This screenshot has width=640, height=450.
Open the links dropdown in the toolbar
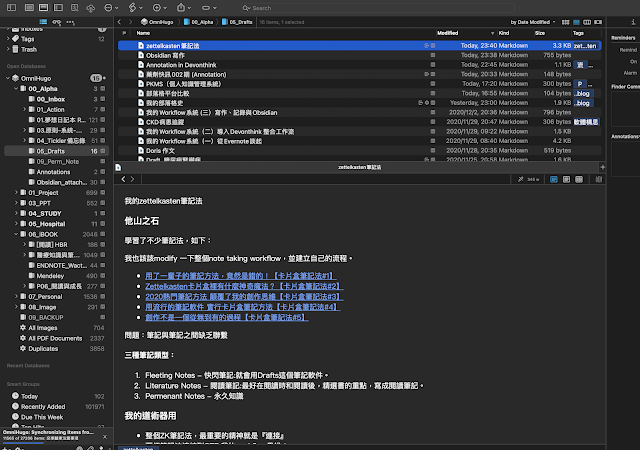[135, 7]
